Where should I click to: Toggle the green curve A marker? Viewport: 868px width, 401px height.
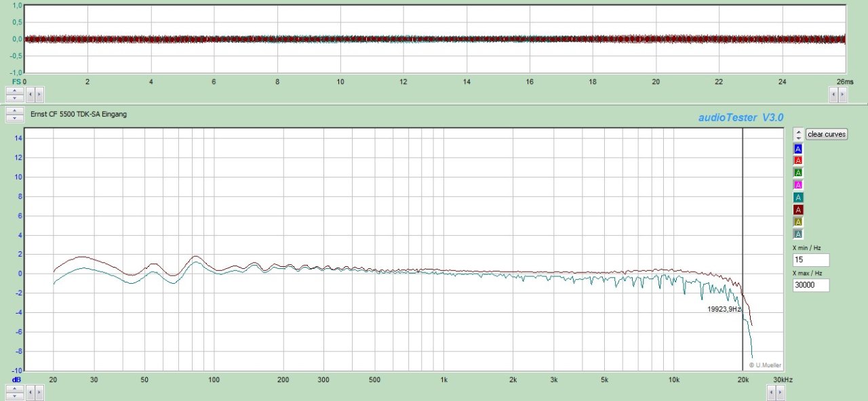pos(798,173)
